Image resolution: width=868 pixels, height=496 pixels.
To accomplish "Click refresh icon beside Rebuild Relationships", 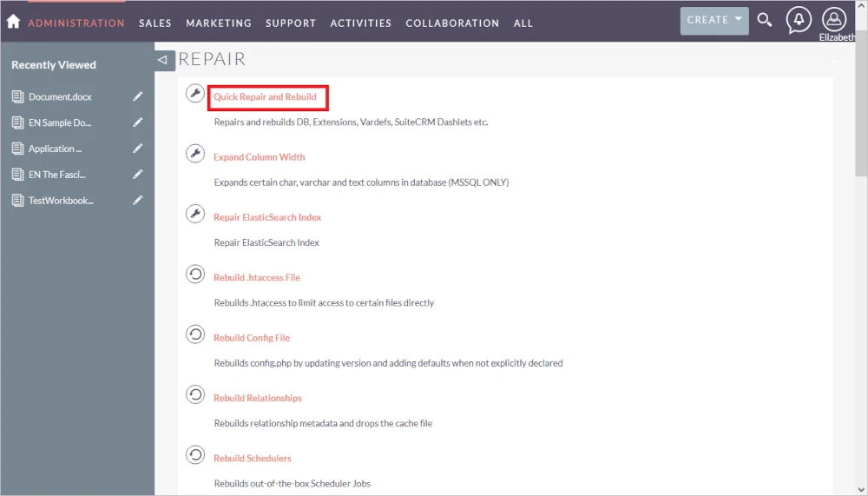I will [194, 394].
